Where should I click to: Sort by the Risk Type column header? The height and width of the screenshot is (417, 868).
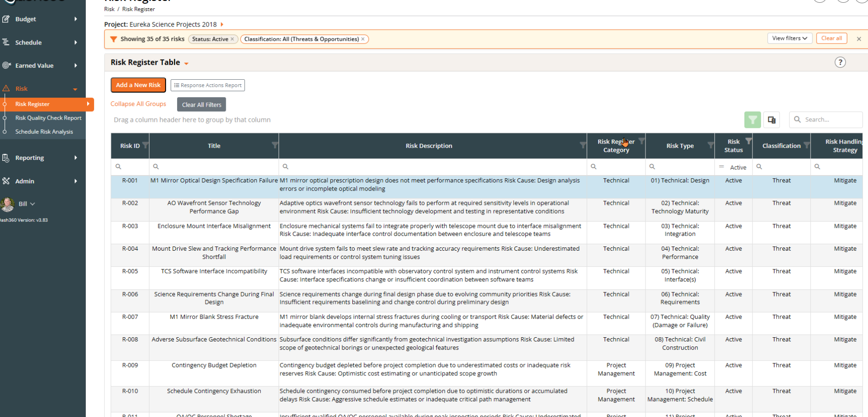(680, 146)
